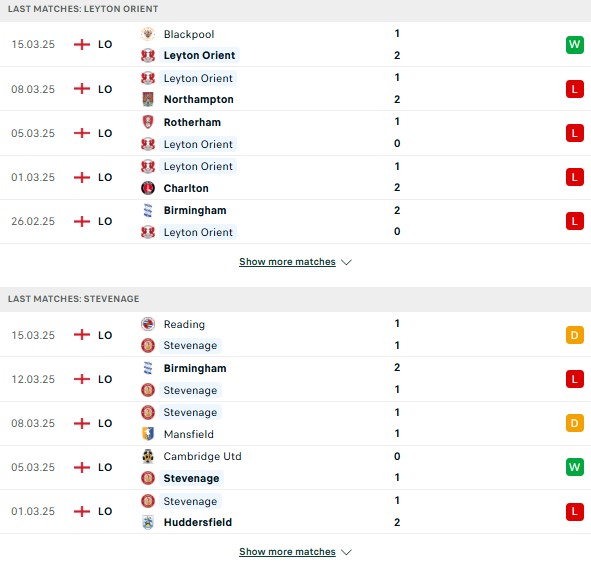The width and height of the screenshot is (591, 565).
Task: Click the Charlton club crest icon
Action: pyautogui.click(x=148, y=188)
